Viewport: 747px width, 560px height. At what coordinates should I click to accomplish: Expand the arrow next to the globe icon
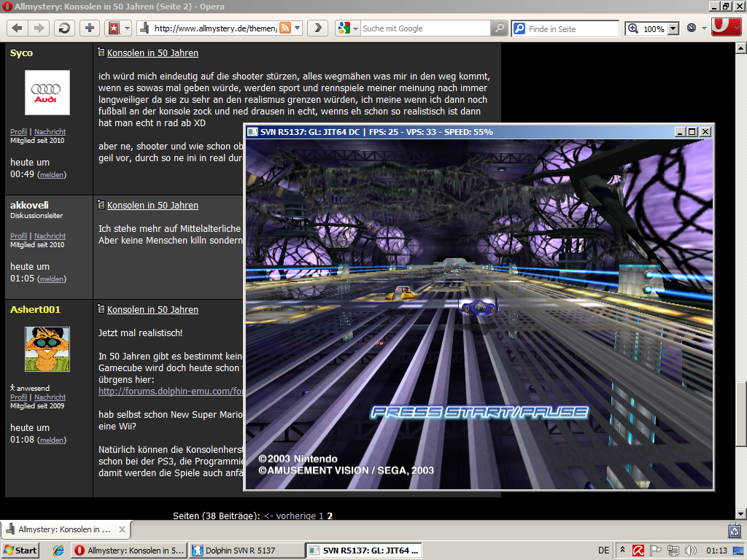click(704, 28)
